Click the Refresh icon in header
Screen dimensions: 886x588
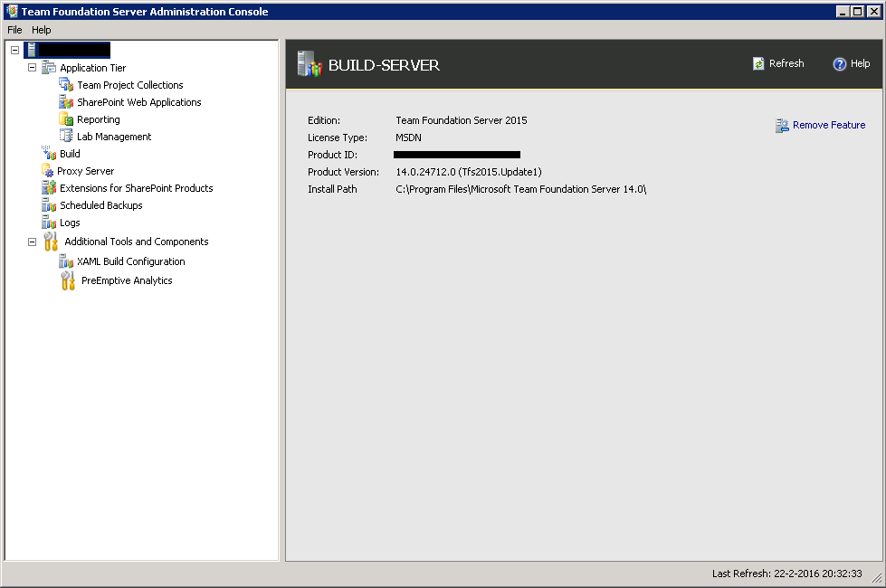[758, 64]
